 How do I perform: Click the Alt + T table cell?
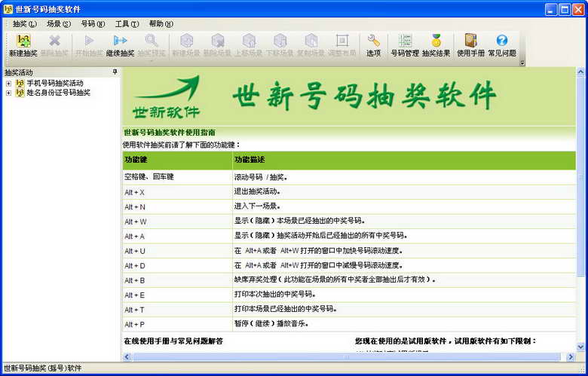point(177,310)
